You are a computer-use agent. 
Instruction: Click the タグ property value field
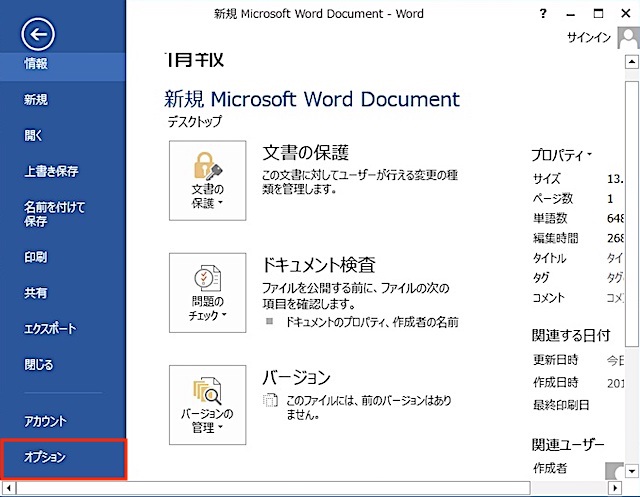tap(615, 278)
